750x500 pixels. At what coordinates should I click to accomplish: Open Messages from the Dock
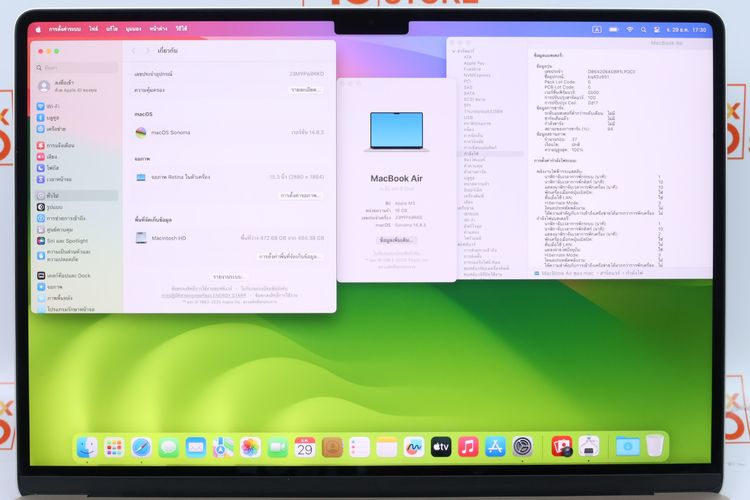[169, 447]
